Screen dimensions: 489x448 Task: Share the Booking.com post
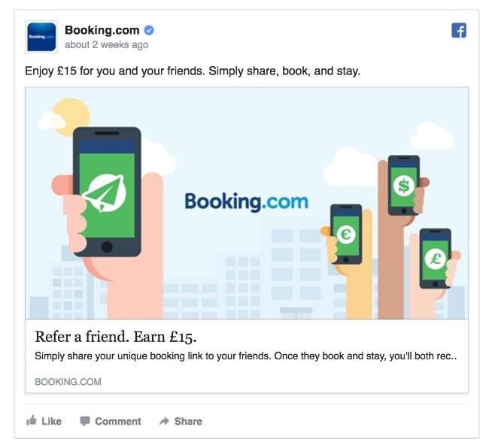click(x=181, y=421)
